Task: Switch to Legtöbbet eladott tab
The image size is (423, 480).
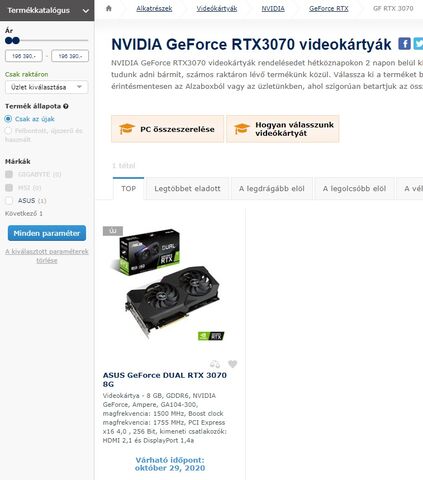Action: coord(187,189)
